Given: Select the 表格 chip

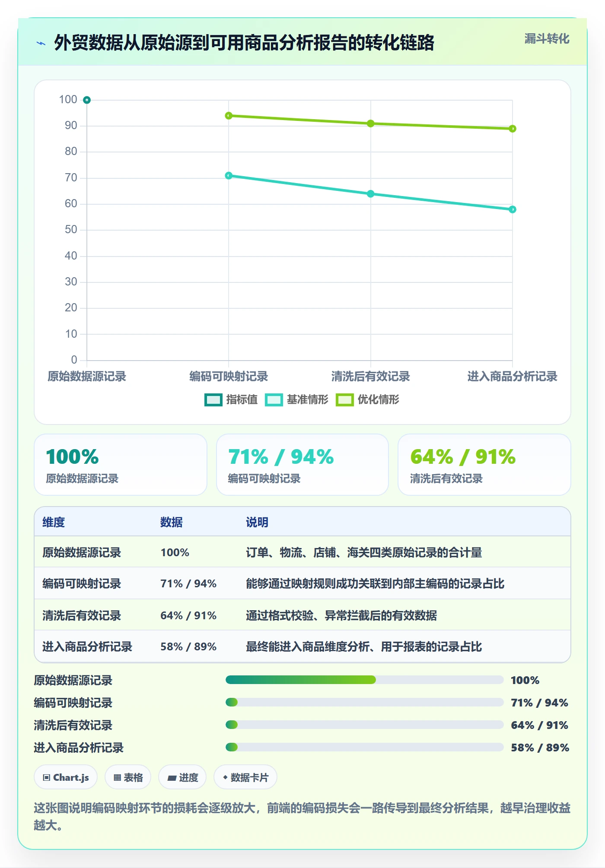Looking at the screenshot, I should click(128, 777).
